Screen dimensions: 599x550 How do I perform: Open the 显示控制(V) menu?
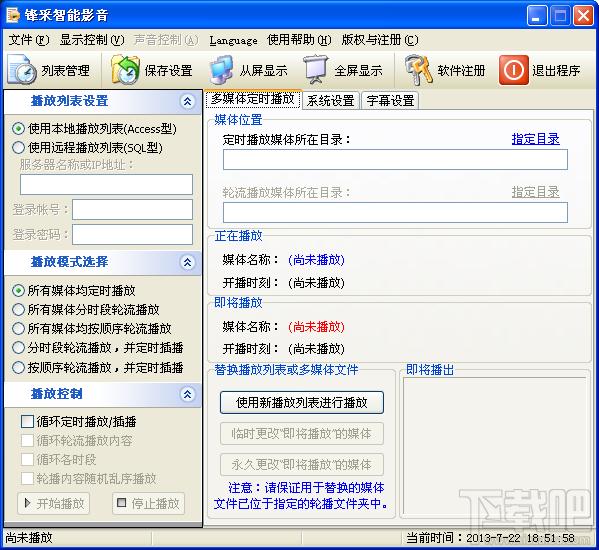(x=92, y=40)
